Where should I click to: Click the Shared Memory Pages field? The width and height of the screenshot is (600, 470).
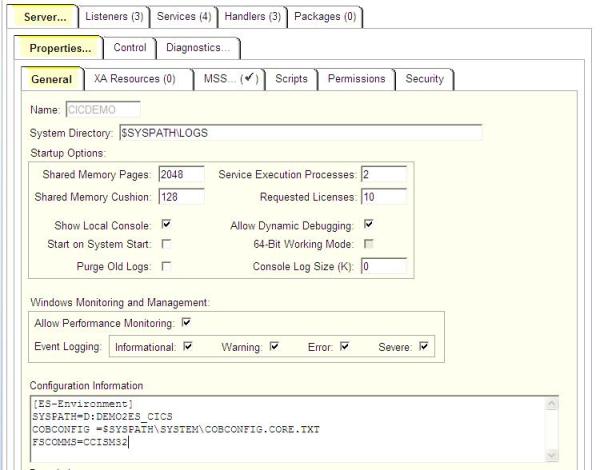[180, 174]
